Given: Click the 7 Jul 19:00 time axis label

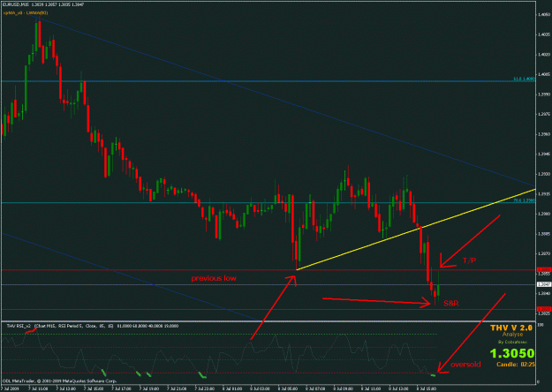Looking at the screenshot, I should (149, 388).
